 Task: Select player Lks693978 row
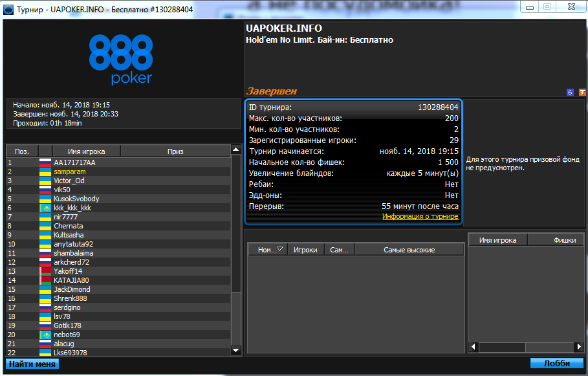118,352
